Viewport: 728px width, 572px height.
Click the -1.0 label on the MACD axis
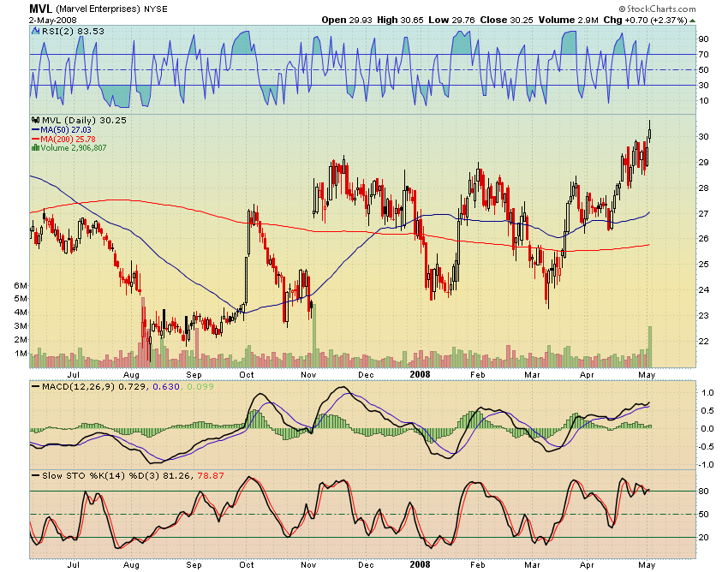[706, 465]
